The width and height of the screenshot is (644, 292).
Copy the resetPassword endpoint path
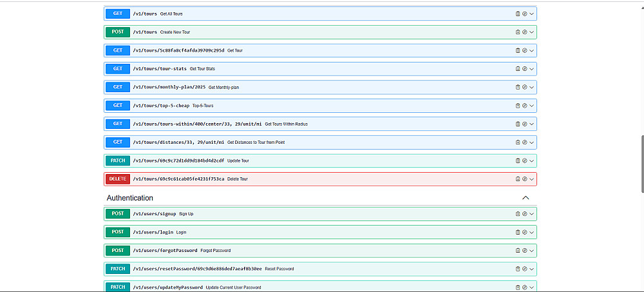(x=518, y=269)
